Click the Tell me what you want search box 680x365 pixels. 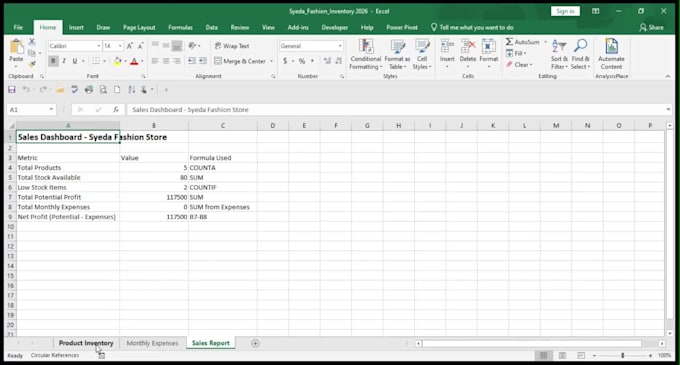click(x=472, y=27)
